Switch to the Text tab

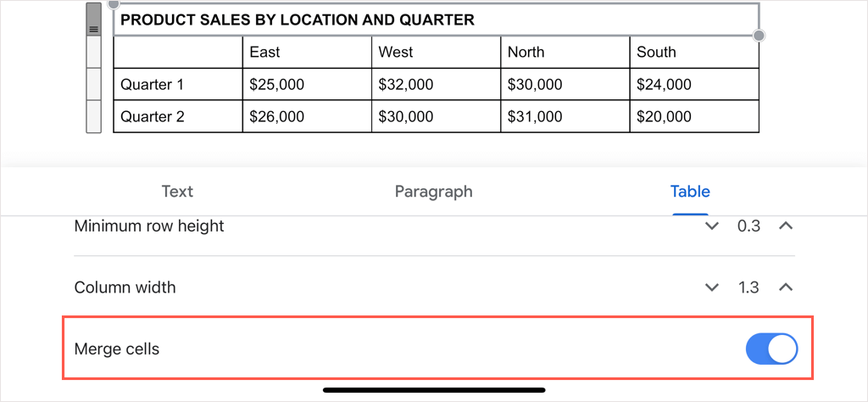click(177, 192)
